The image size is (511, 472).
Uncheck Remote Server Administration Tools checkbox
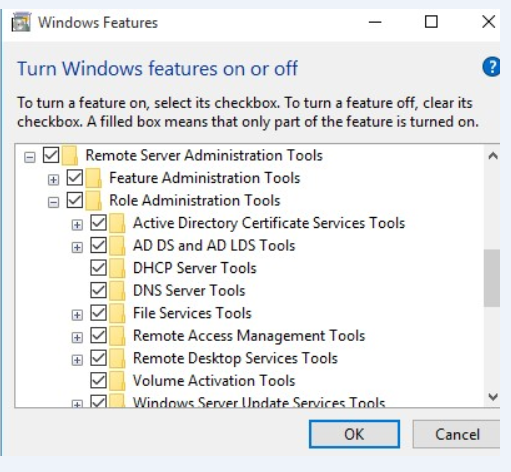[x=51, y=155]
